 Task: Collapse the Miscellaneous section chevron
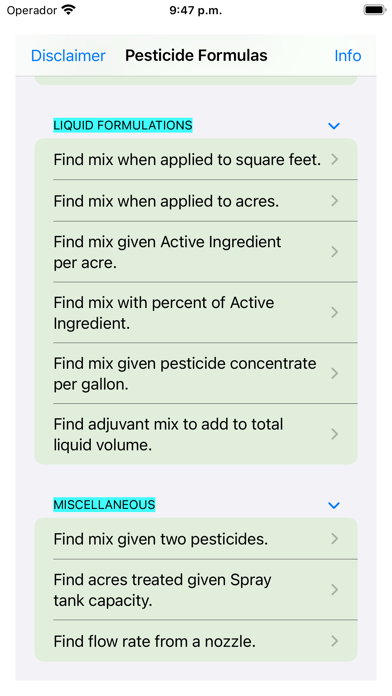334,505
